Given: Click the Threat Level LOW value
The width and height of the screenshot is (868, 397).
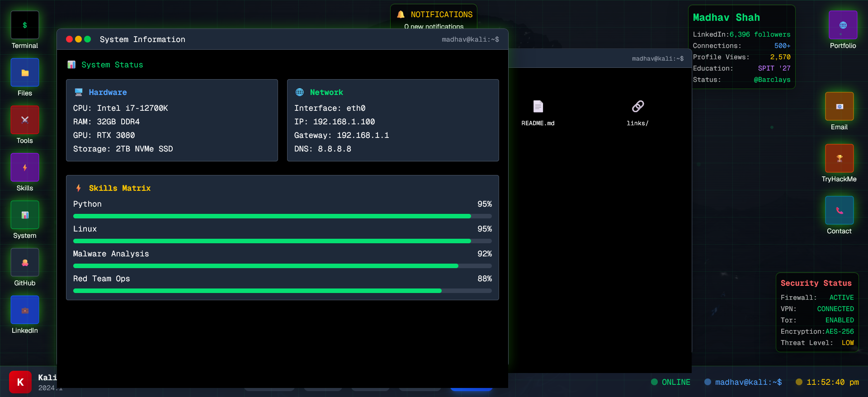Looking at the screenshot, I should (x=848, y=343).
